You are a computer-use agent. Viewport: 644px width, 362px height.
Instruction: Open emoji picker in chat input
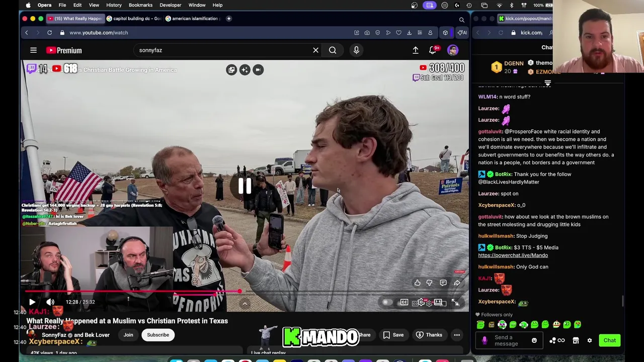534,341
